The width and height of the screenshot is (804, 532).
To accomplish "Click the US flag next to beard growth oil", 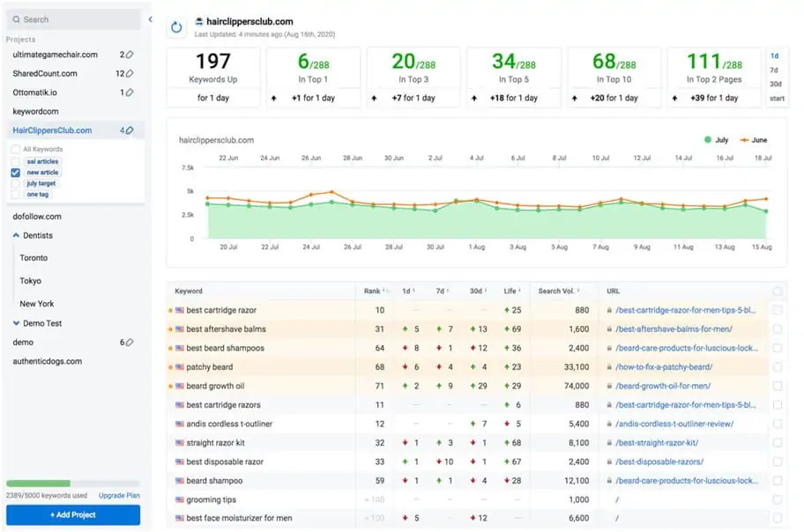I will pos(180,387).
